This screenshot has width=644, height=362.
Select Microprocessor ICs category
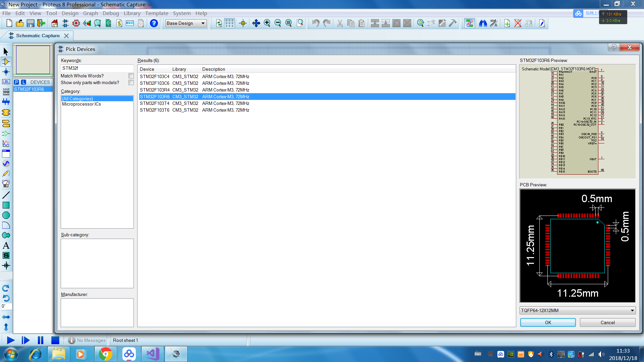point(82,104)
